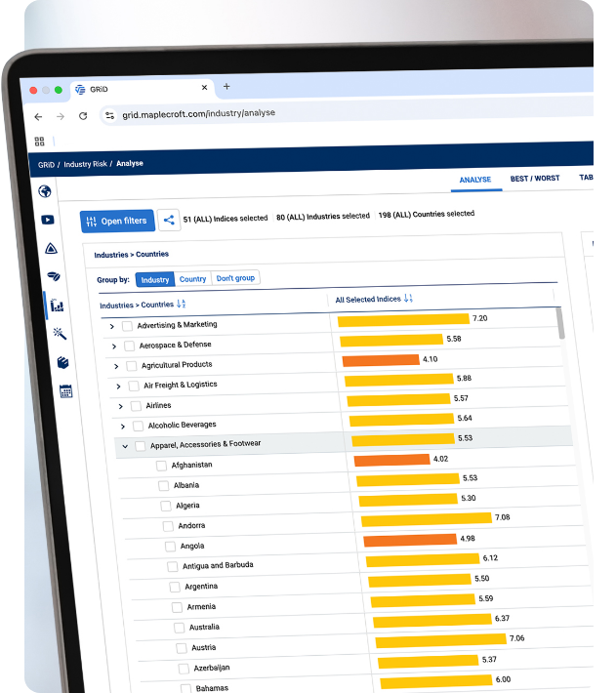Collapse the Apparel, Accessories & Footwear row
This screenshot has height=693, width=616.
pyautogui.click(x=124, y=445)
